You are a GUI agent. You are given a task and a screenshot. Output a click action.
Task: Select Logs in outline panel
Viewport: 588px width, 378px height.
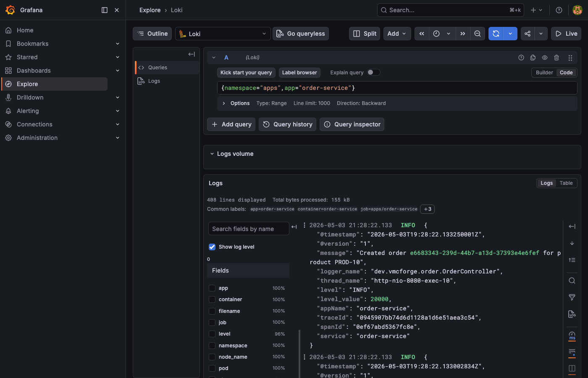tap(167, 81)
